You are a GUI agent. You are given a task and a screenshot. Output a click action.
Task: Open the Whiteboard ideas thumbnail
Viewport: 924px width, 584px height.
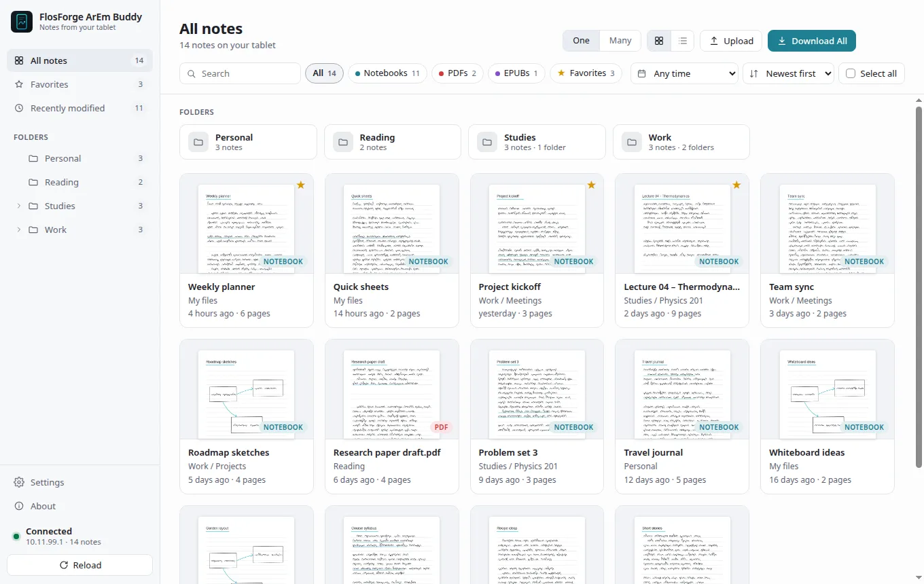(828, 390)
